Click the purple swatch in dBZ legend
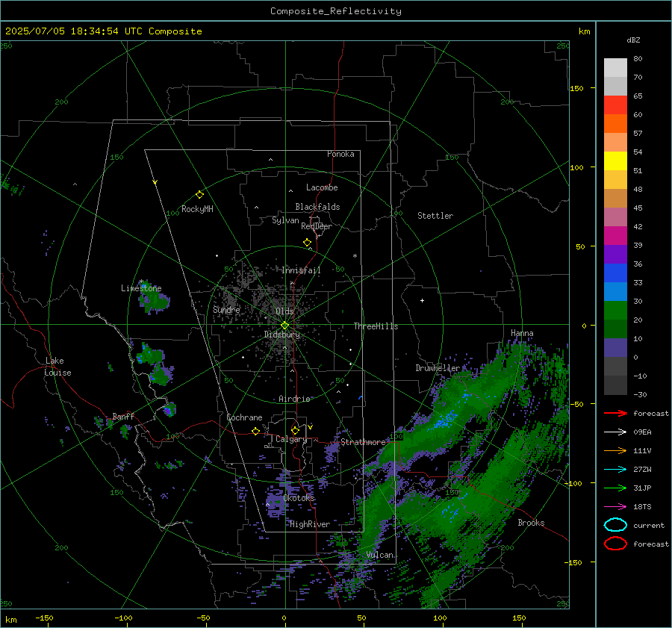 (615, 254)
